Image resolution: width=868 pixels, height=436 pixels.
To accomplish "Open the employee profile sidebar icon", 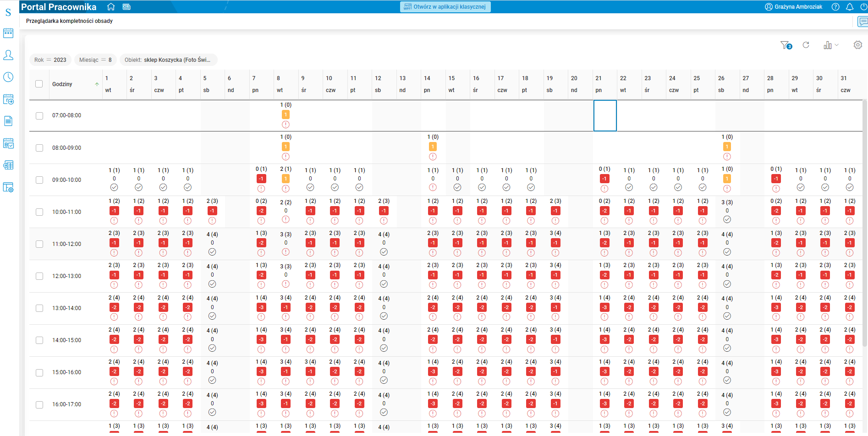I will tap(8, 55).
